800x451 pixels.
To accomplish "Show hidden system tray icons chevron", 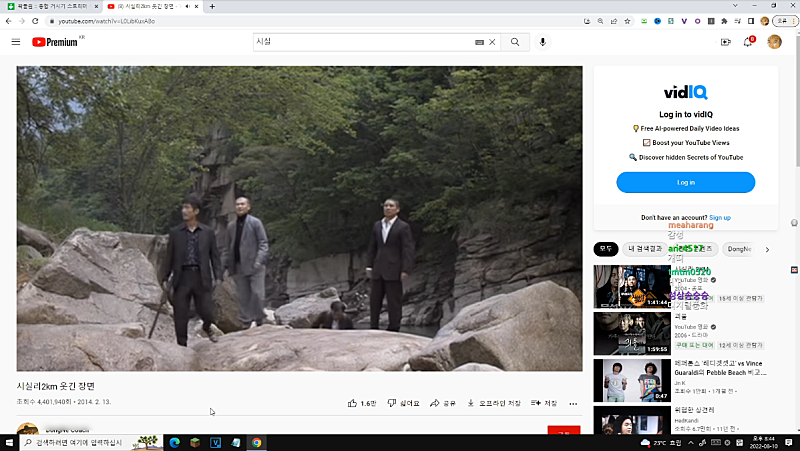I will click(x=691, y=442).
